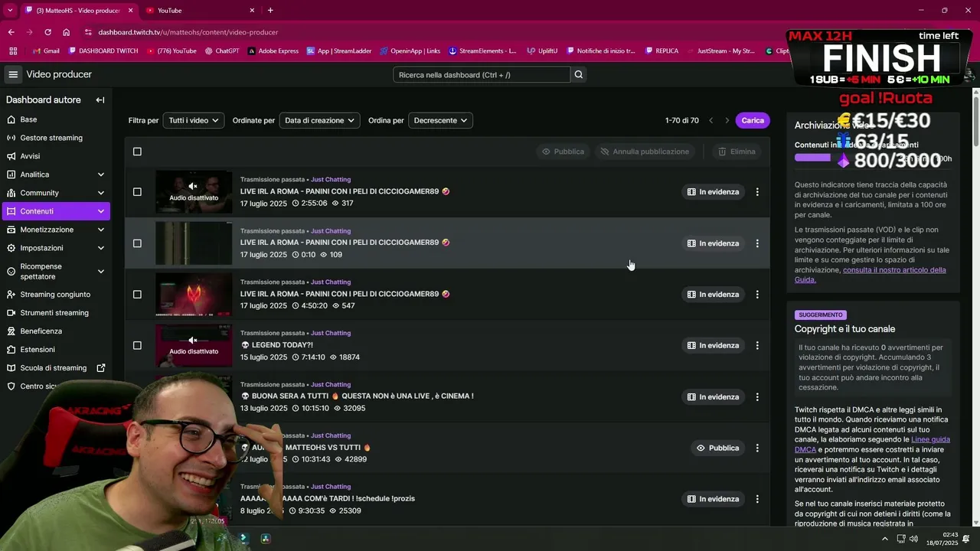The width and height of the screenshot is (980, 551).
Task: Open Estensioni in the sidebar
Action: (55, 350)
